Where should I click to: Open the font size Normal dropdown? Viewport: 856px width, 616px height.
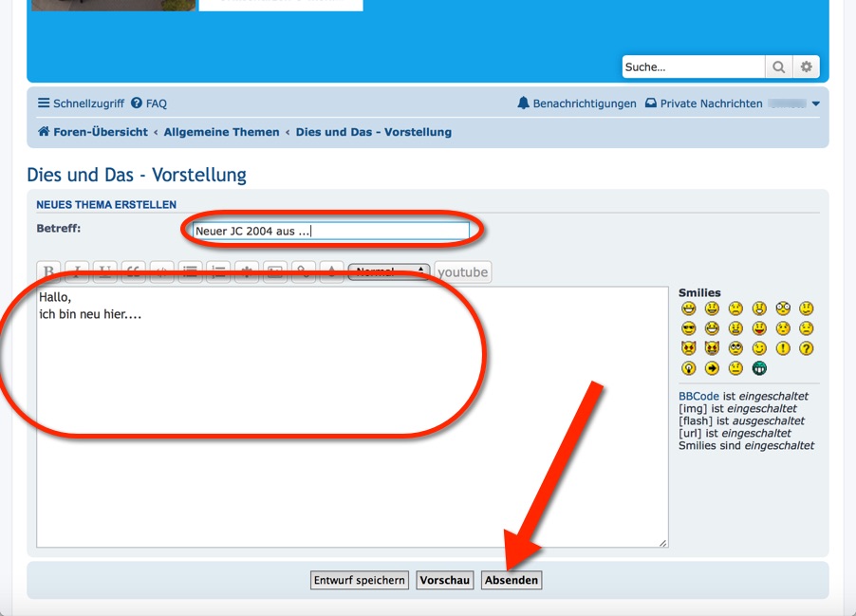click(389, 272)
